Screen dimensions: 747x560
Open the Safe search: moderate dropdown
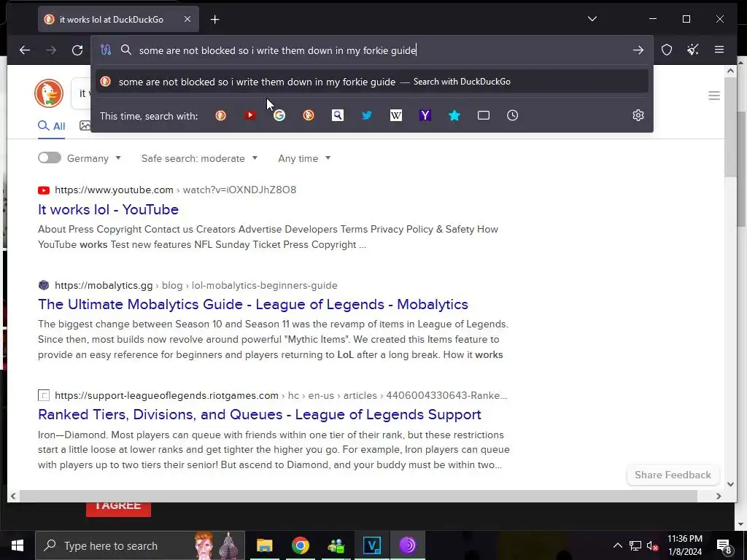coord(199,158)
